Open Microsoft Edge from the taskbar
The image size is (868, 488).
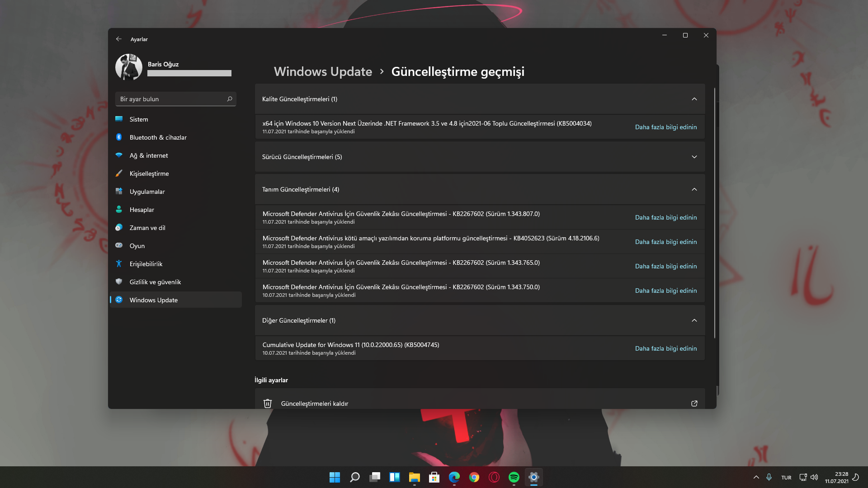(454, 477)
